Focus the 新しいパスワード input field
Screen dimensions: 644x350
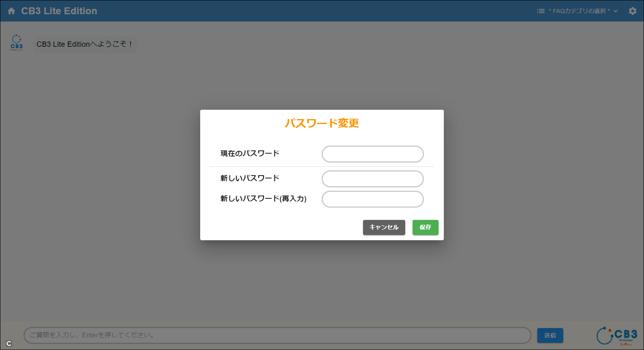tap(372, 179)
